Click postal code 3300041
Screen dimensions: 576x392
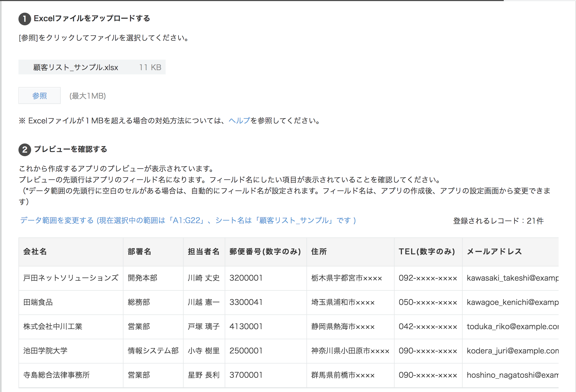pyautogui.click(x=266, y=302)
